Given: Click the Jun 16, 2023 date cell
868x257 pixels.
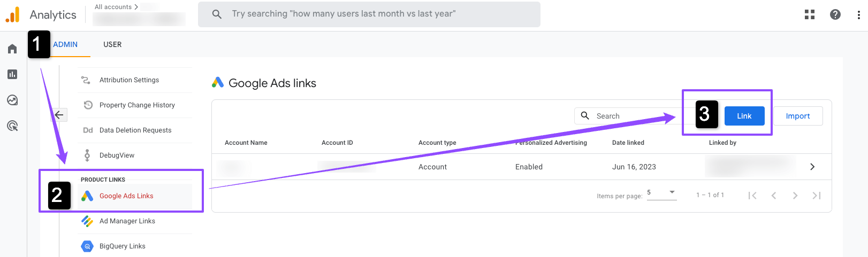Looking at the screenshot, I should [634, 167].
